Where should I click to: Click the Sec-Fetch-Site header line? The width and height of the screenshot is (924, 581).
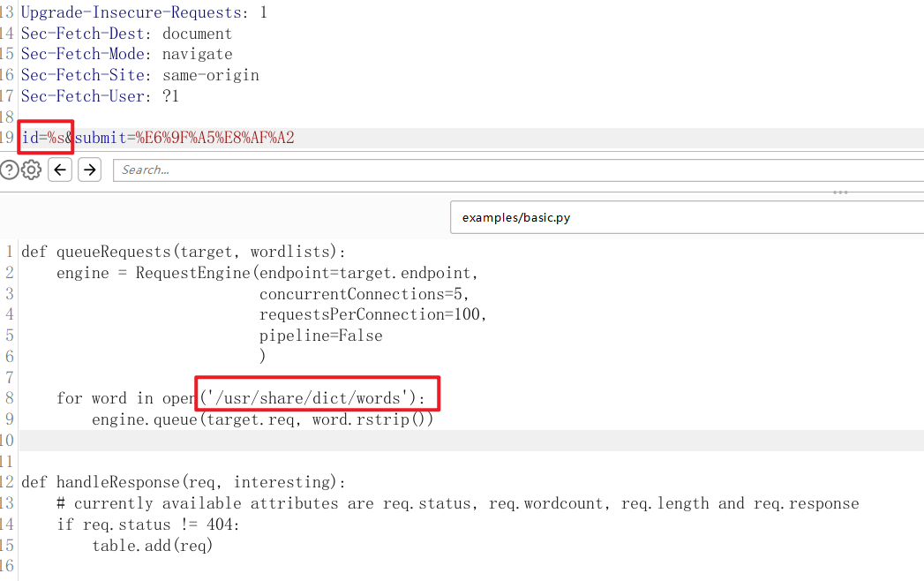(x=139, y=75)
